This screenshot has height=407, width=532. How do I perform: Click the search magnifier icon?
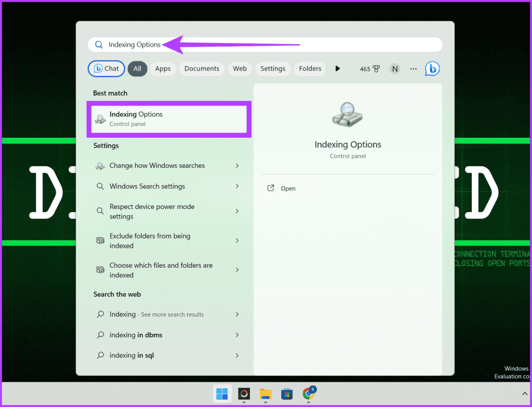click(x=99, y=45)
